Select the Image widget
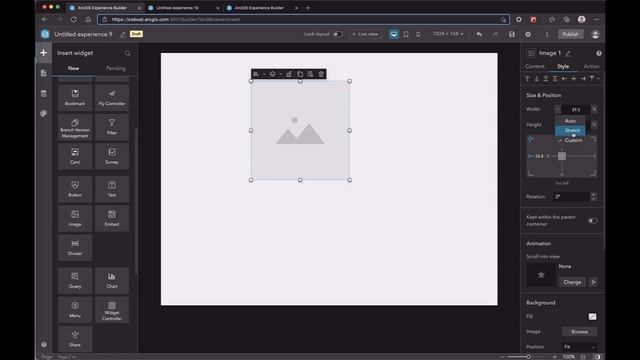This screenshot has width=640, height=360. pos(75,219)
